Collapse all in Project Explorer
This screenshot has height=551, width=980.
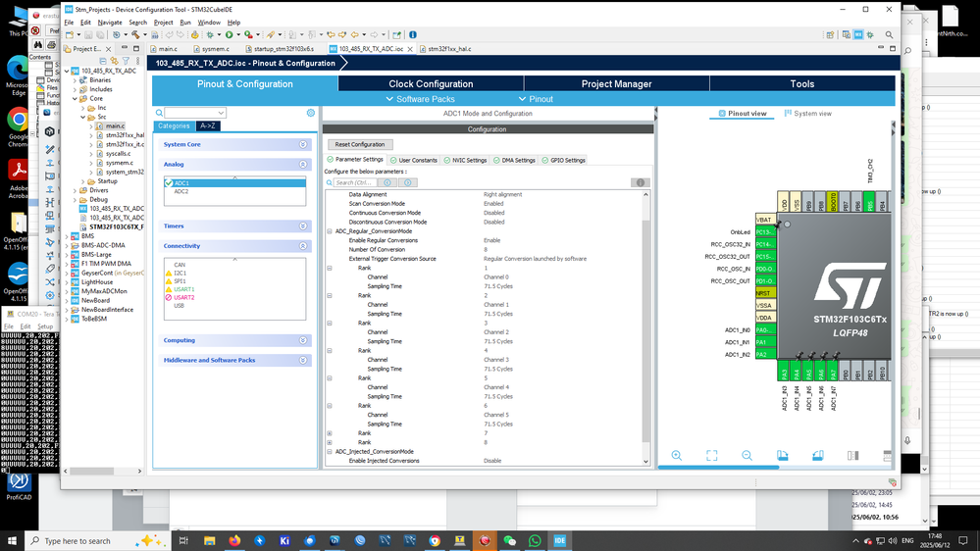(103, 61)
